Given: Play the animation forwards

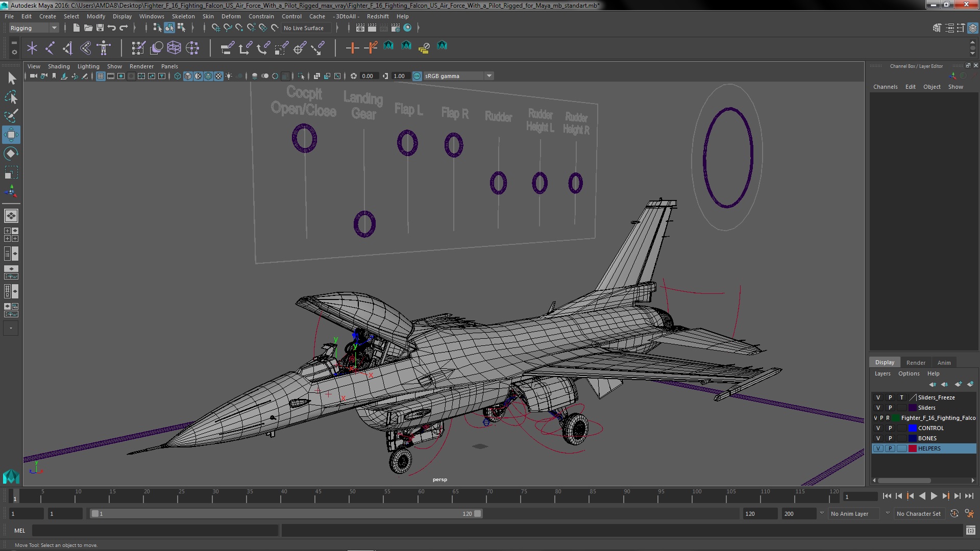Looking at the screenshot, I should tap(934, 496).
